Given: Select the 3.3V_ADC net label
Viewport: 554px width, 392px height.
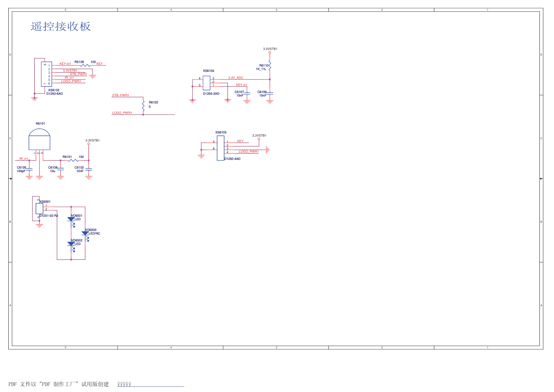Looking at the screenshot, I should 236,78.
